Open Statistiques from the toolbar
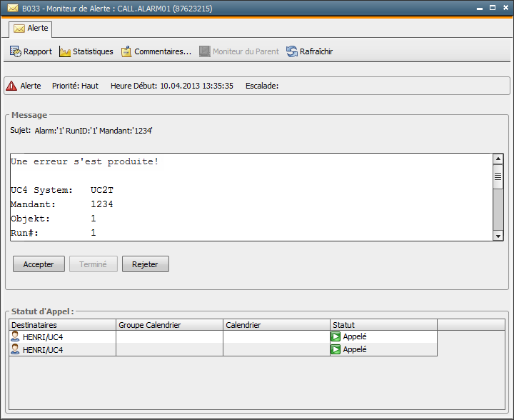This screenshot has width=514, height=420. [x=65, y=51]
